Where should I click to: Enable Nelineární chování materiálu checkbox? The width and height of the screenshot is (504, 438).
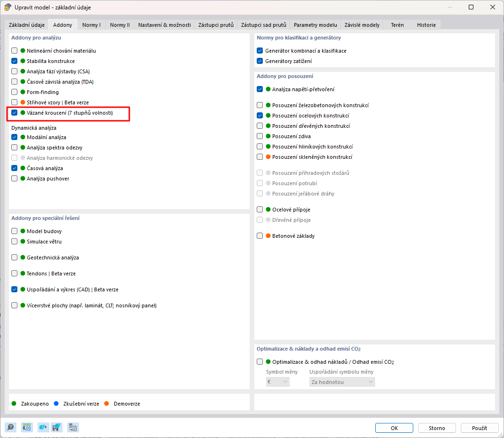tap(15, 50)
